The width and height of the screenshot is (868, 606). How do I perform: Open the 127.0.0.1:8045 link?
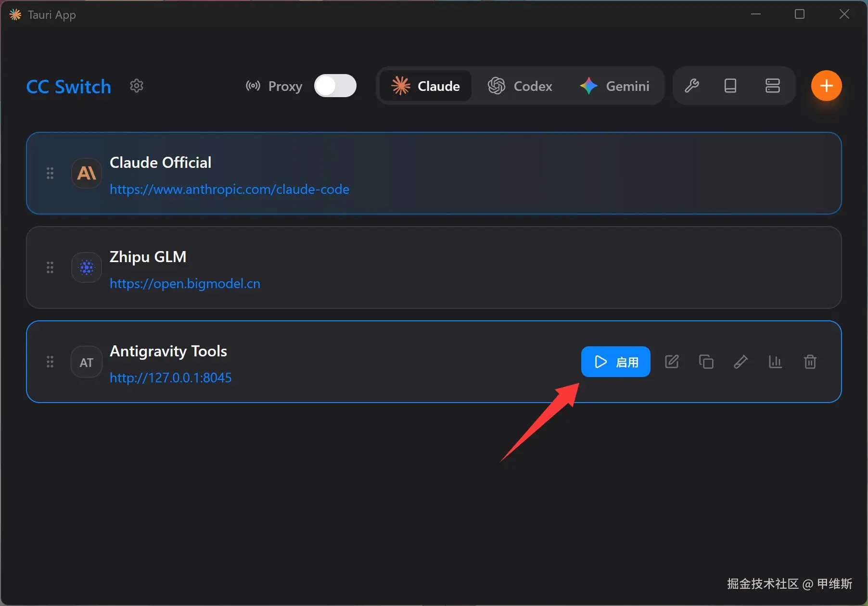(x=171, y=378)
